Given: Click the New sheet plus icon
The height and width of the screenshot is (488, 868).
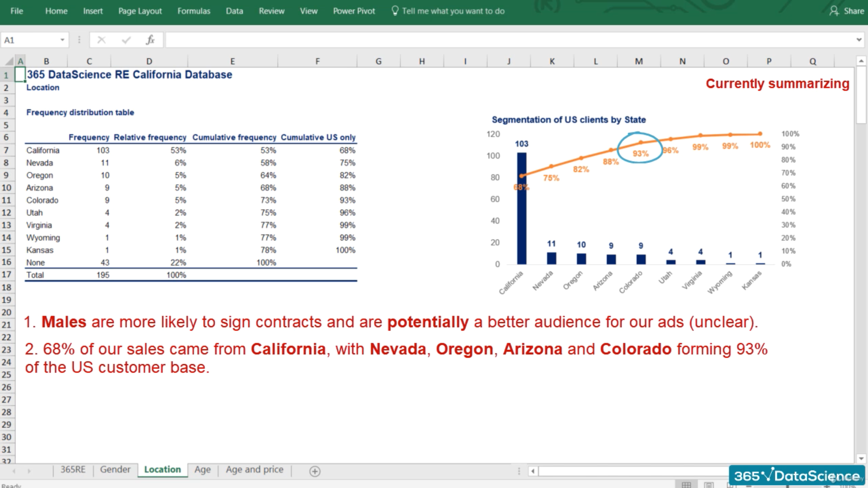Looking at the screenshot, I should click(x=315, y=471).
